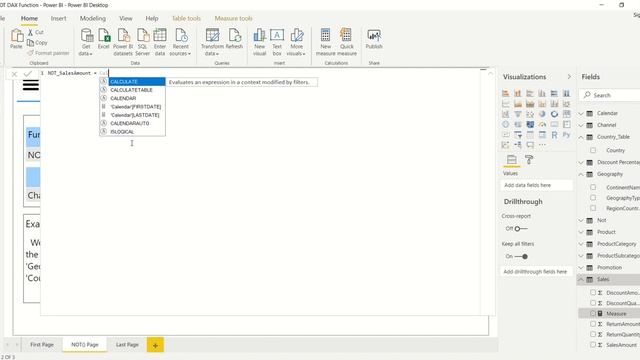Expand the Calendar table

(x=581, y=113)
